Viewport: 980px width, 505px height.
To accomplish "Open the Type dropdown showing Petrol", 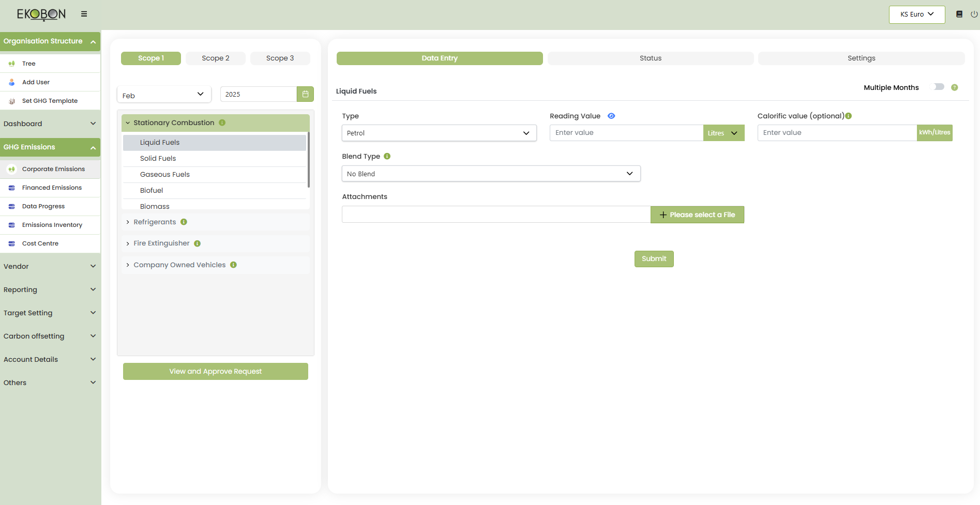I will point(439,133).
